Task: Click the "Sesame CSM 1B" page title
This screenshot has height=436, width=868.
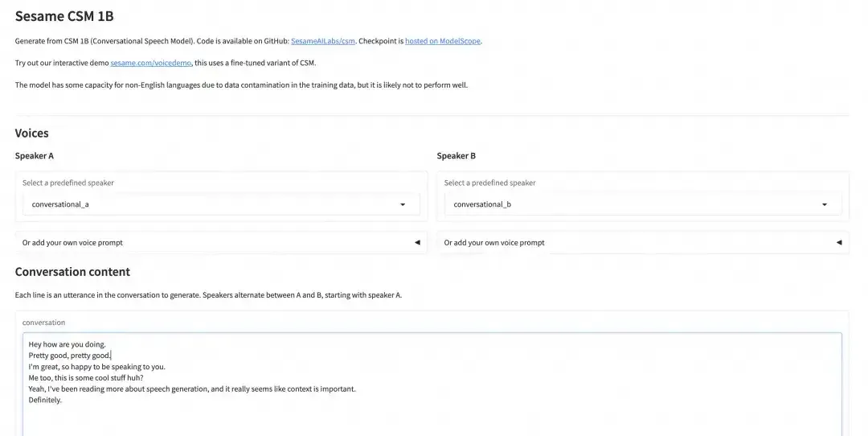Action: pos(63,16)
